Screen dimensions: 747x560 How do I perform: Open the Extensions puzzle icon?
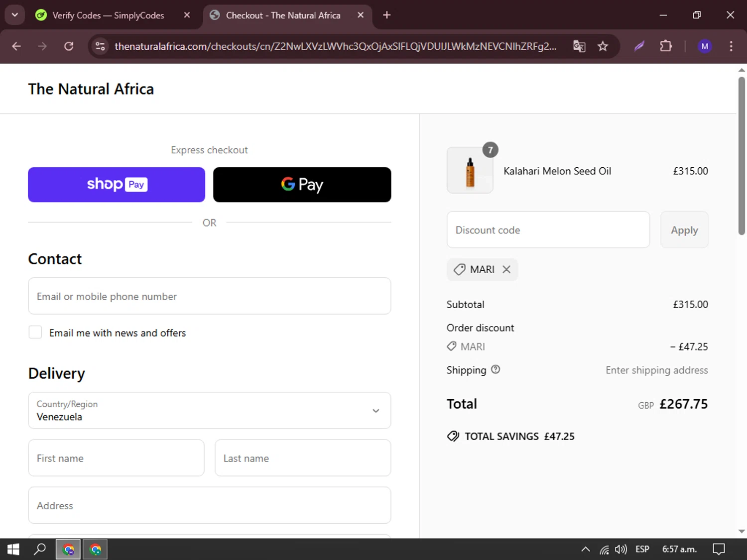click(x=666, y=46)
